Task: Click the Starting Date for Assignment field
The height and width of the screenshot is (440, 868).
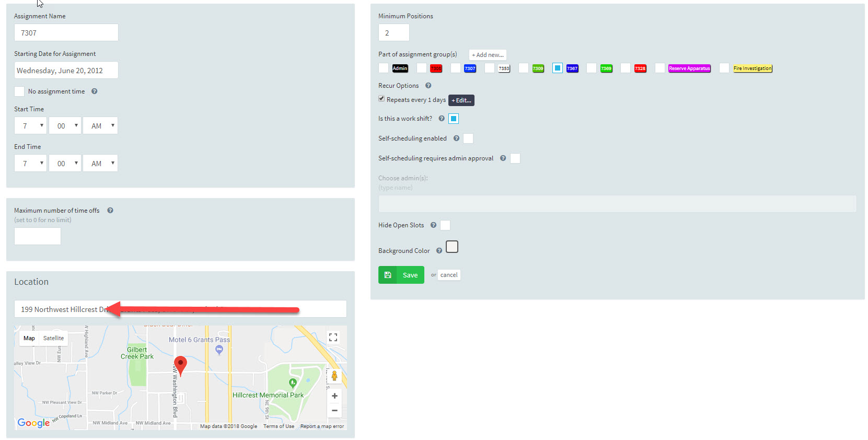Action: pos(66,70)
